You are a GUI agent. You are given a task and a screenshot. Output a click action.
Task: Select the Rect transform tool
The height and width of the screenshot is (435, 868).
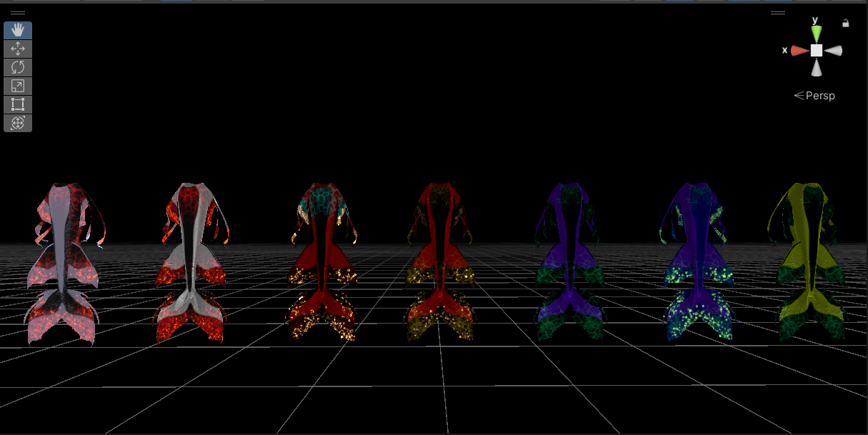pos(18,104)
